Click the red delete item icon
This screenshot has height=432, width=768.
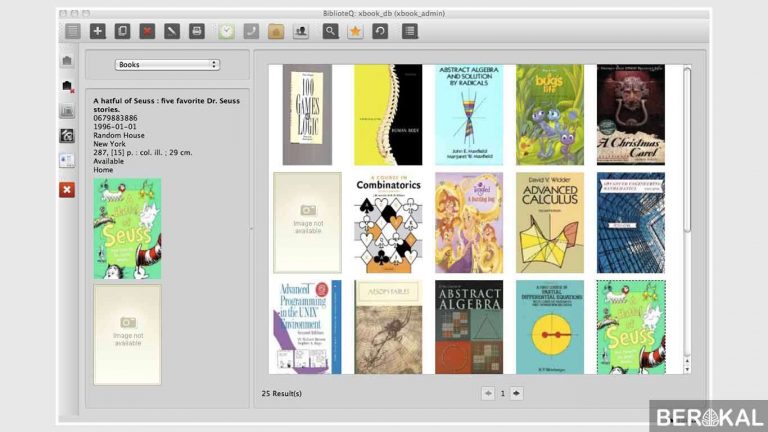(x=148, y=31)
